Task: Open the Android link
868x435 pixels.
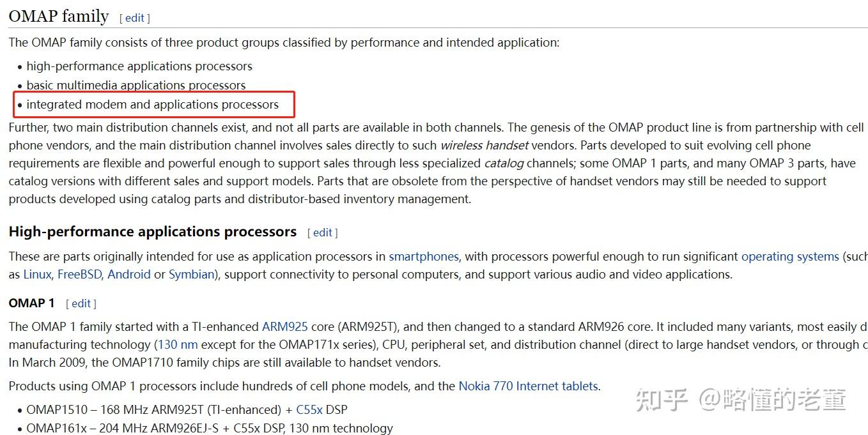Action: tap(129, 274)
